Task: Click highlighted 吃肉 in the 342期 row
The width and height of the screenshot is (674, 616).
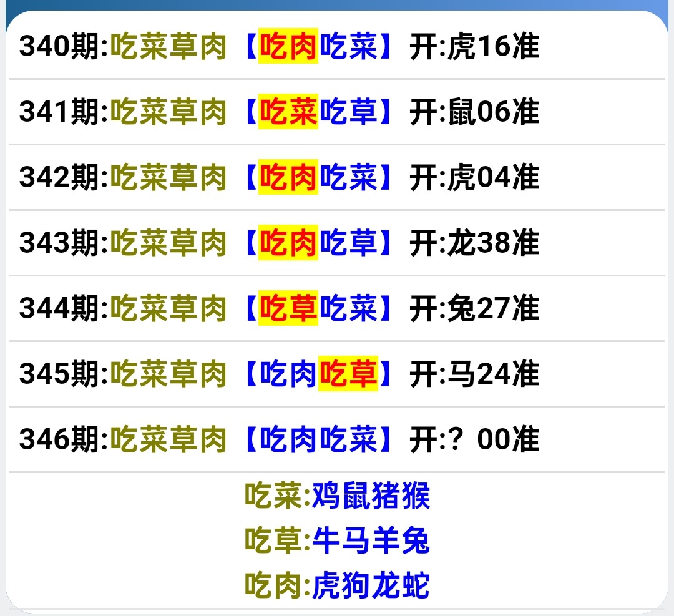Action: (288, 178)
